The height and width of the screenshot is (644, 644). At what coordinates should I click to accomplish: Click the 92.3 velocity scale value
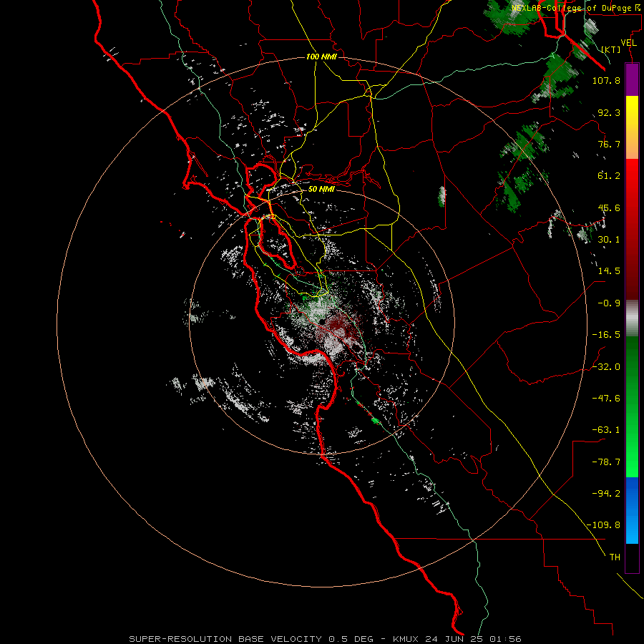tap(609, 112)
